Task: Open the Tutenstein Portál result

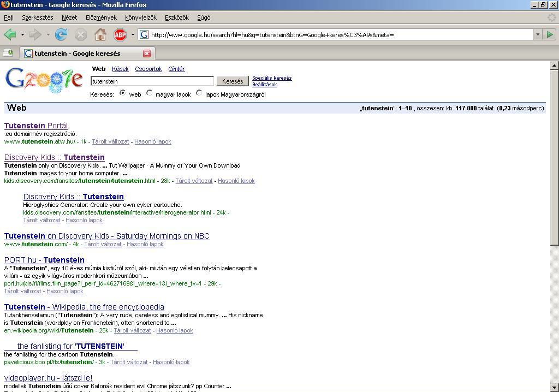Action: tap(35, 126)
